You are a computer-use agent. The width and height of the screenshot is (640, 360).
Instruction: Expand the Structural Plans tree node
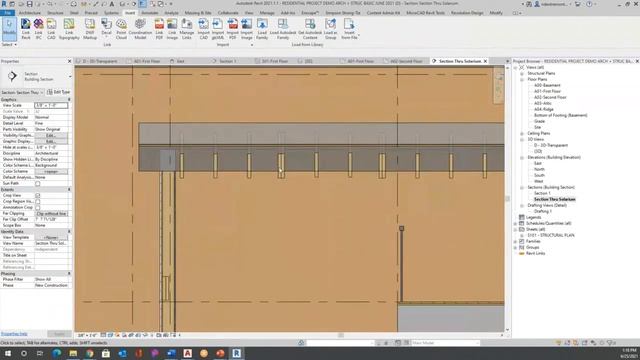click(x=522, y=73)
